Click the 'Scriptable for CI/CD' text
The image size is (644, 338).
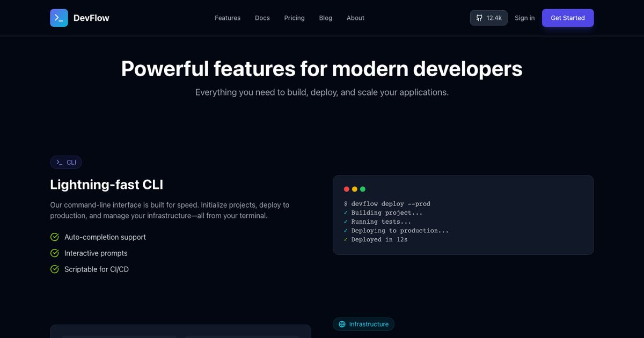pyautogui.click(x=97, y=269)
